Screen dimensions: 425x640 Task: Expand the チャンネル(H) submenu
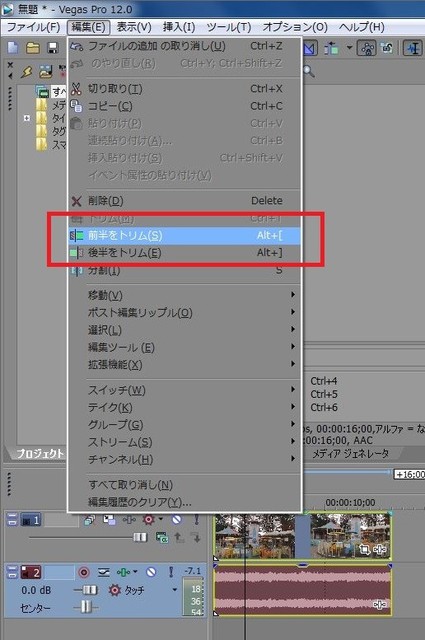click(185, 460)
